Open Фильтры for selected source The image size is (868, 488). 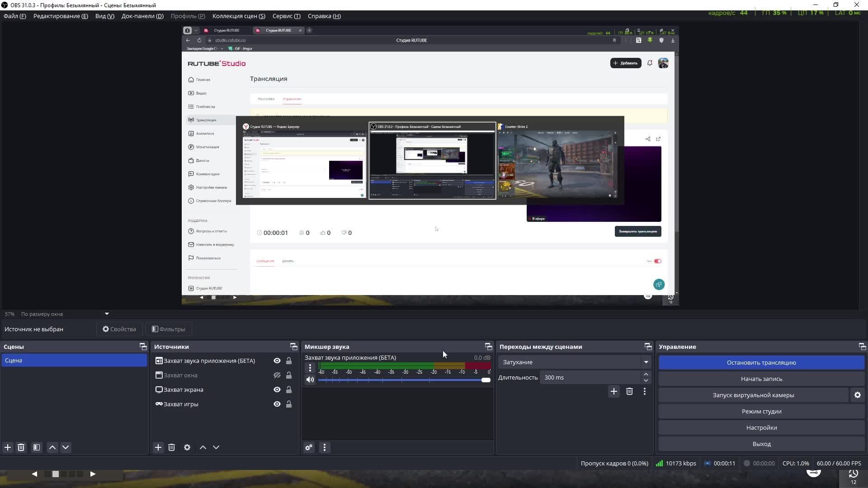169,329
